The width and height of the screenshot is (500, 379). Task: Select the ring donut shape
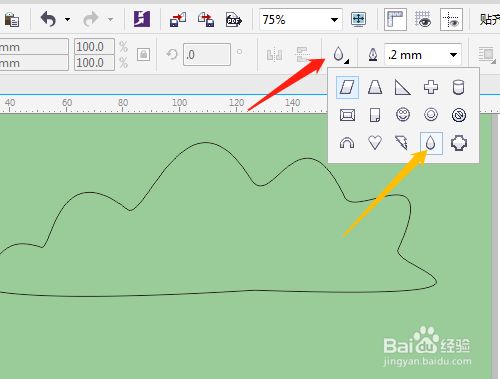click(x=431, y=115)
